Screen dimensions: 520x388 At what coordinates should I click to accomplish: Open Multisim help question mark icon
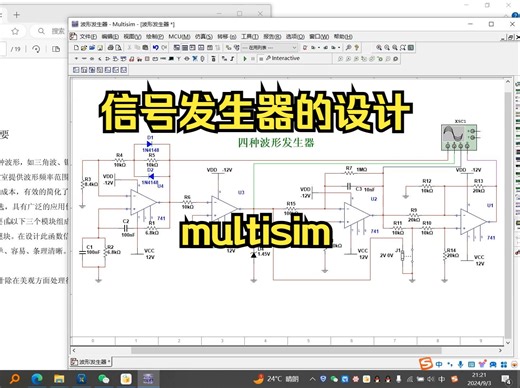(x=357, y=48)
